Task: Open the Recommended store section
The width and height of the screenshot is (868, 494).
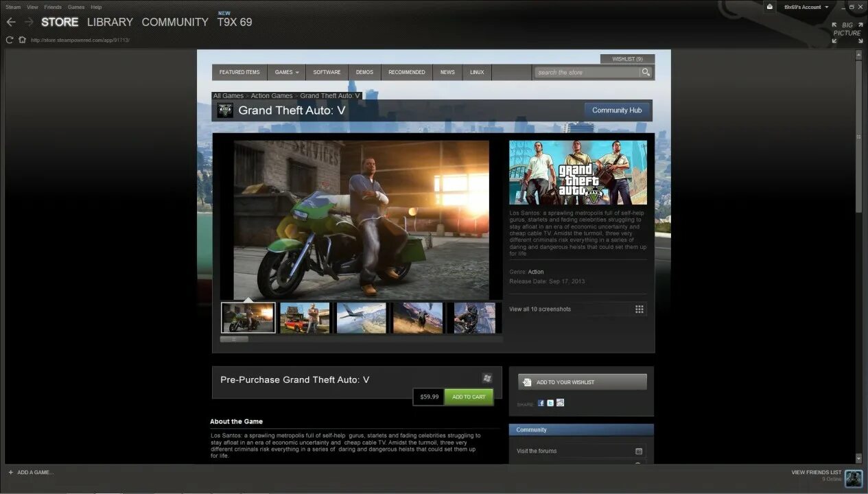Action: pyautogui.click(x=407, y=72)
